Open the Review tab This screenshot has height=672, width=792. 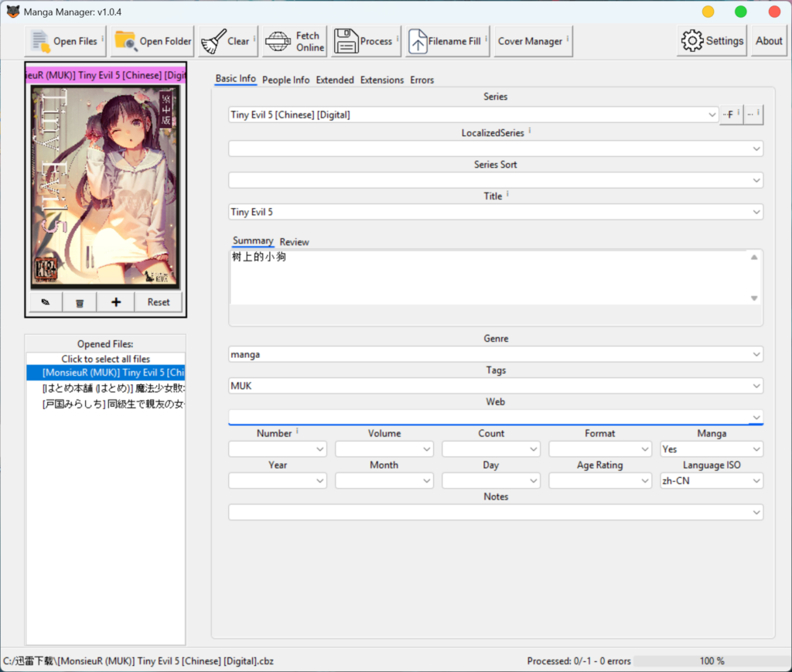click(x=294, y=242)
